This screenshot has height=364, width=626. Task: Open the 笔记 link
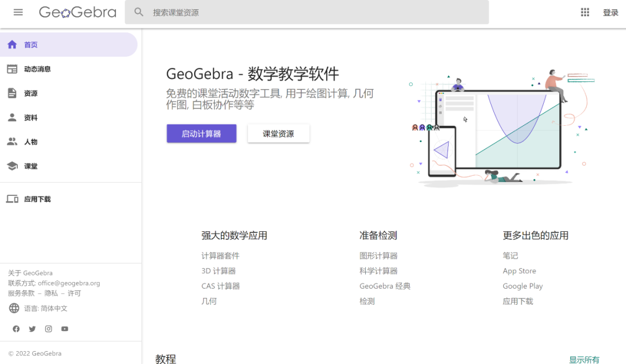point(510,256)
